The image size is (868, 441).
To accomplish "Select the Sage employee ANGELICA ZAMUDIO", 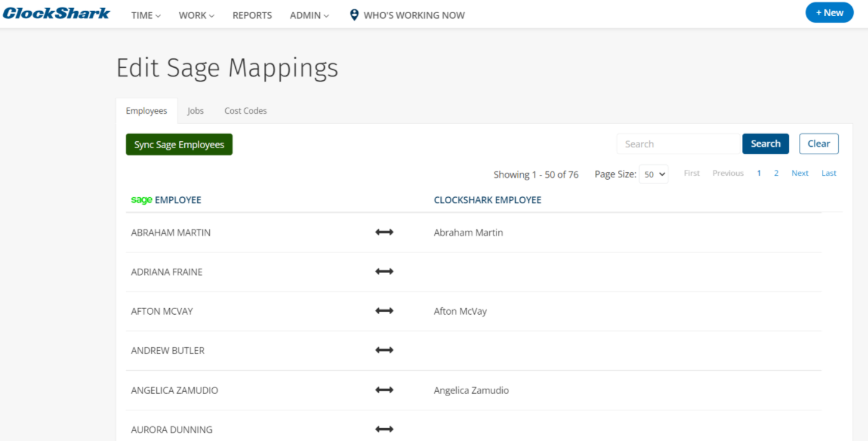I will coord(174,391).
